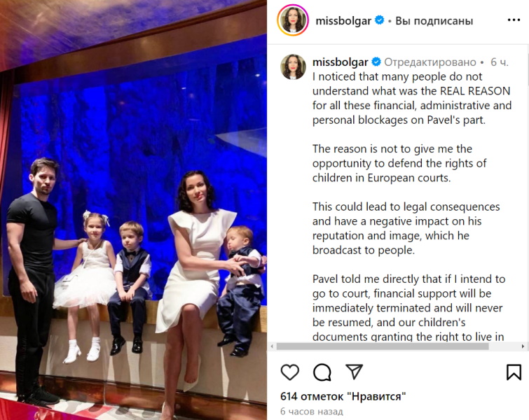529x420 pixels.
Task: Open missbolgar profile from caption username
Action: click(x=340, y=62)
